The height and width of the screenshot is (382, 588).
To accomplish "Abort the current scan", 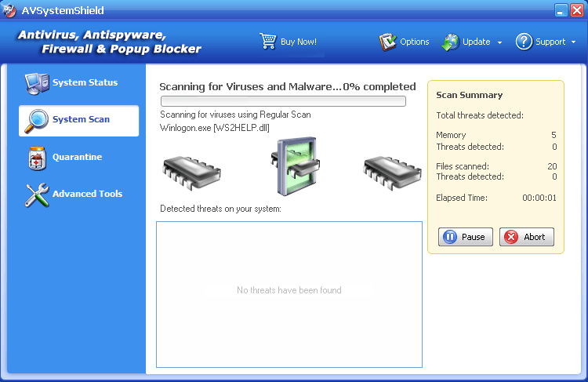I will pyautogui.click(x=526, y=237).
